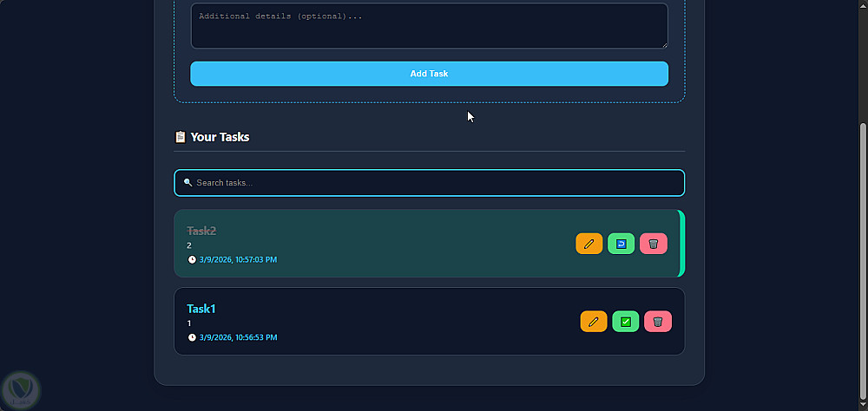Screen dimensions: 868x411
Task: Click the Task2 timestamp text
Action: [x=238, y=259]
